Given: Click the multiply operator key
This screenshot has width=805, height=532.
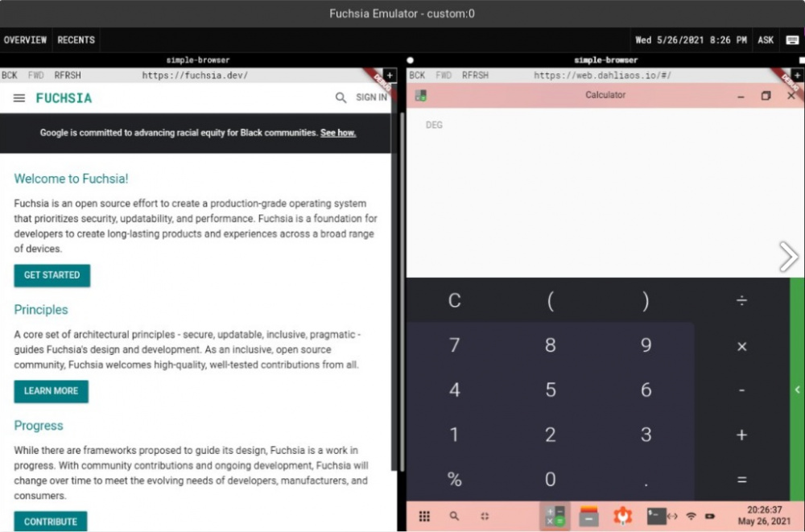Looking at the screenshot, I should click(x=741, y=346).
